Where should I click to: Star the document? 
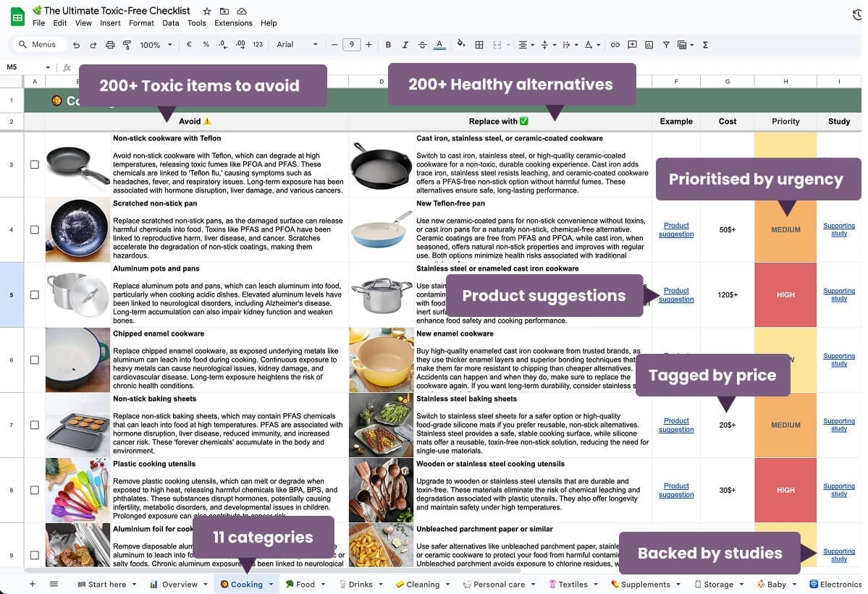click(x=206, y=11)
